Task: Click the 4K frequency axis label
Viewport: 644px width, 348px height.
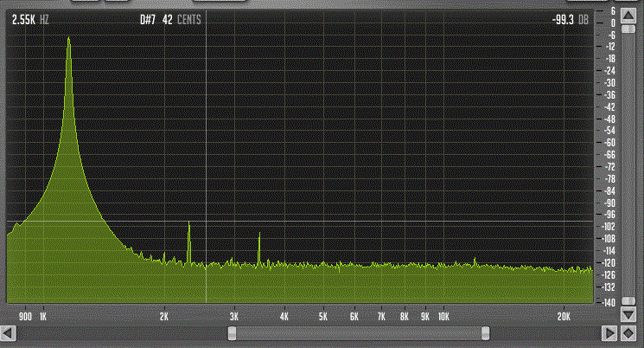Action: 284,316
